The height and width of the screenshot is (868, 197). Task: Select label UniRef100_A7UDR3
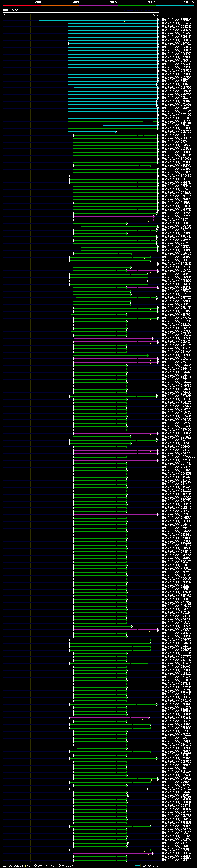click(x=177, y=826)
